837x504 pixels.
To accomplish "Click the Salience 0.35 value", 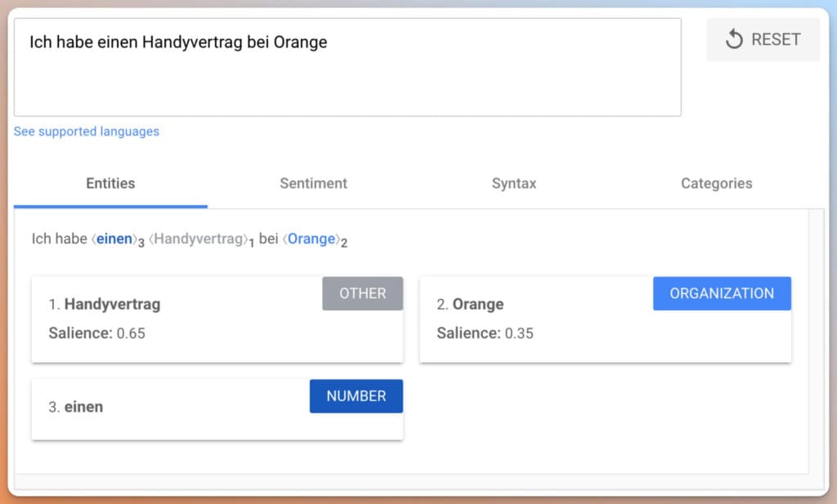I will coord(518,333).
